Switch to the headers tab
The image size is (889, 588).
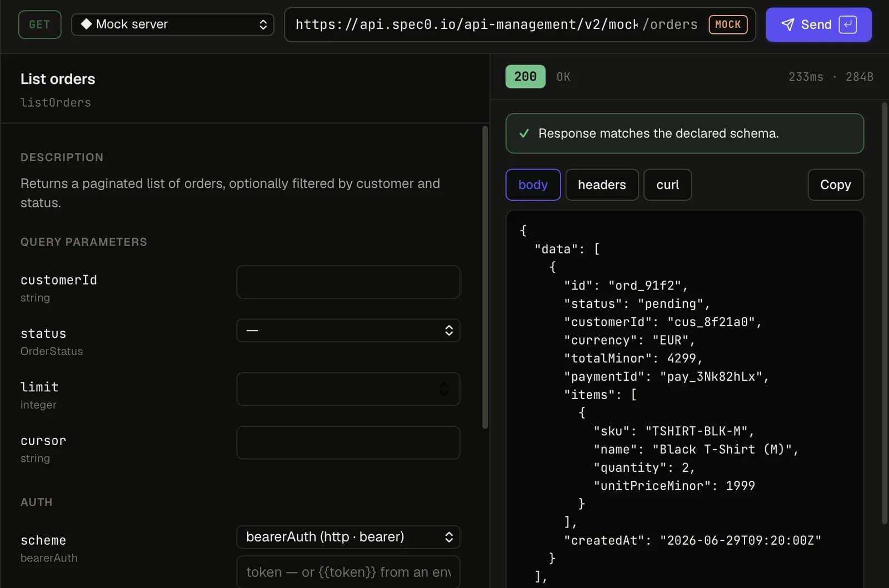[602, 185]
